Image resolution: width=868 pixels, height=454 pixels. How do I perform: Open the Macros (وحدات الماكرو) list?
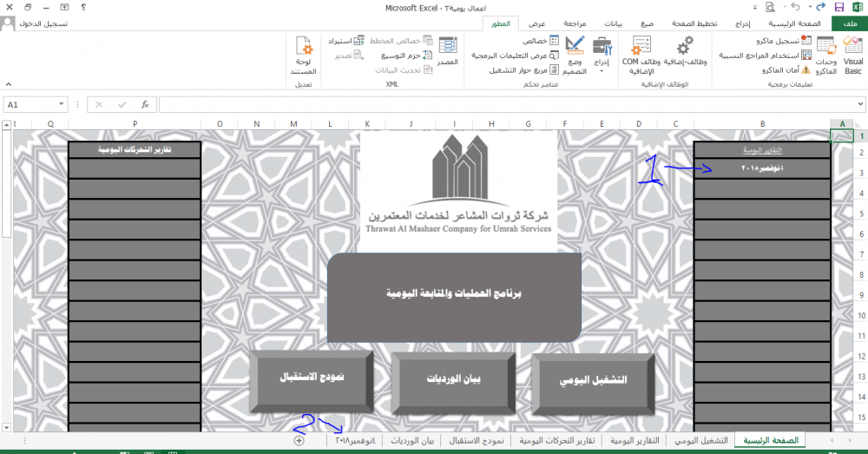(826, 56)
